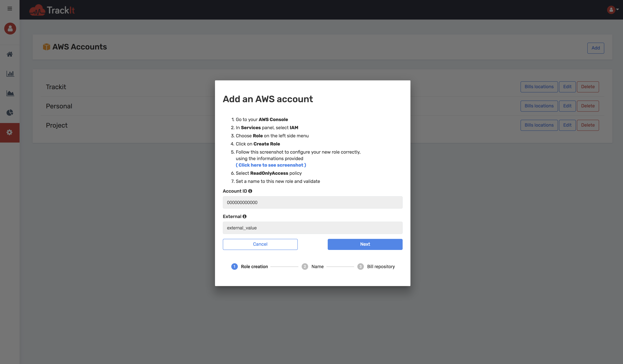Click the External info icon
Screen dimensions: 623x364
pos(244,217)
